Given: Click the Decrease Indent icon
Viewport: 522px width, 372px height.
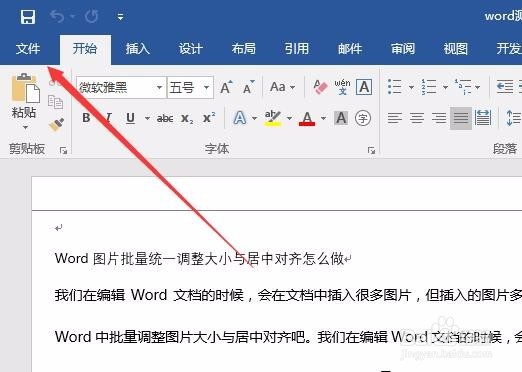Looking at the screenshot, I should pos(505,87).
